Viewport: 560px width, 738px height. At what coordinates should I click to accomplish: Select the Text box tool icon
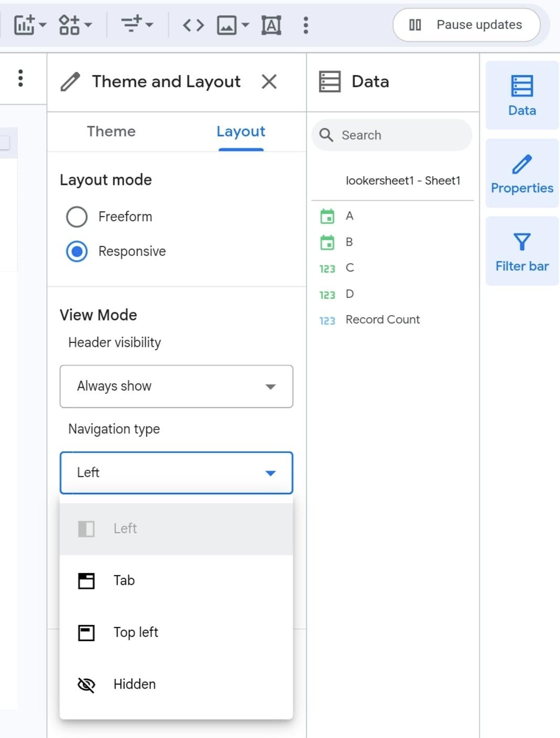(271, 25)
